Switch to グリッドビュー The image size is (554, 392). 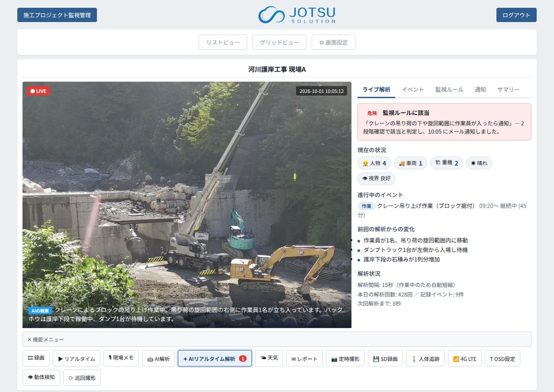[279, 42]
